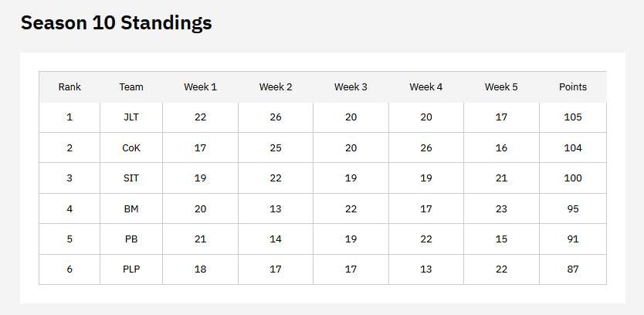Click the Week 1 column header
Viewport: 644px width, 315px height.
[200, 87]
